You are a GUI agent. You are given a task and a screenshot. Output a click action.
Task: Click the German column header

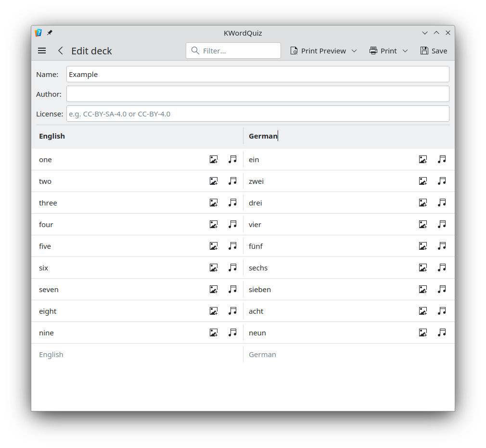[x=263, y=136]
